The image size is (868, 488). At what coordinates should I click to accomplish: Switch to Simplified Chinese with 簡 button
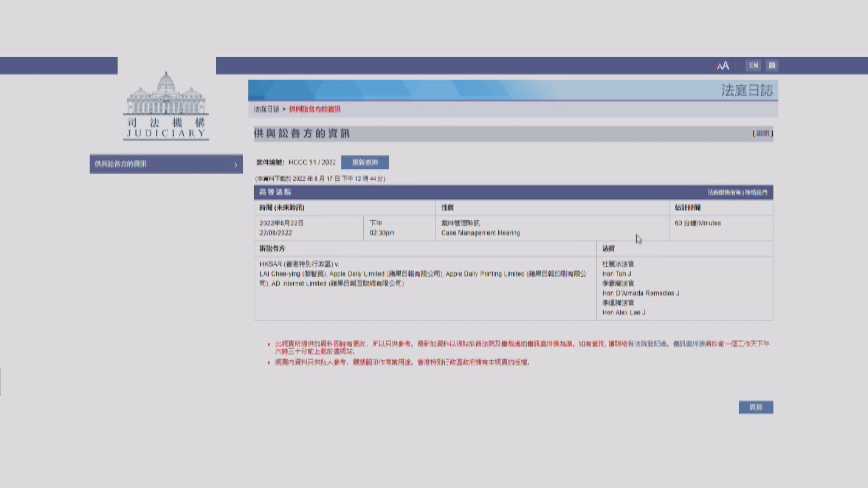(x=772, y=66)
